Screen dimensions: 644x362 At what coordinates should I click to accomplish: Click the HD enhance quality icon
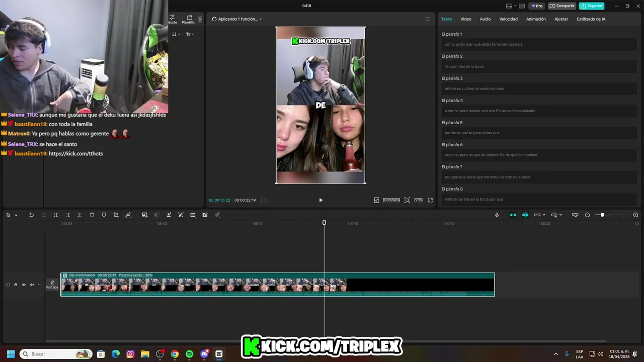193,215
